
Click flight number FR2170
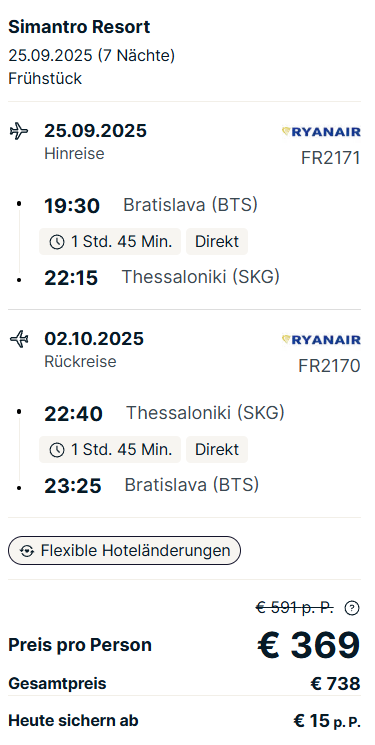pyautogui.click(x=329, y=366)
